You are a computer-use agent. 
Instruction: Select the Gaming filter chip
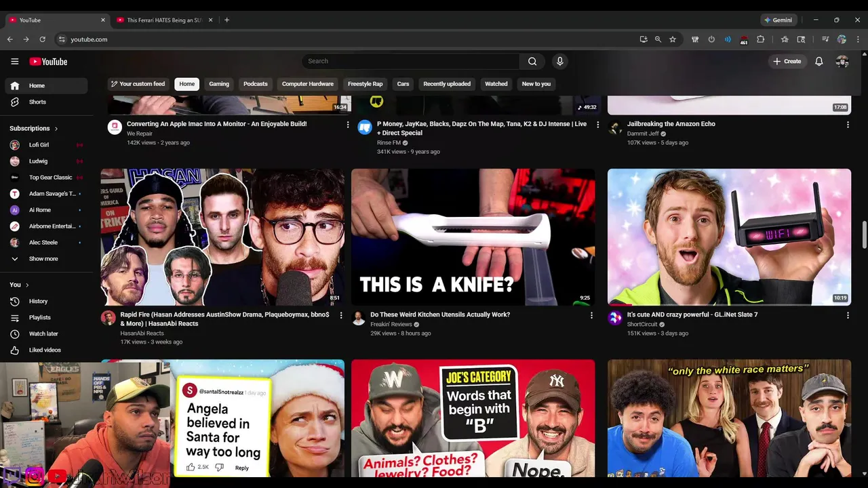pos(219,84)
